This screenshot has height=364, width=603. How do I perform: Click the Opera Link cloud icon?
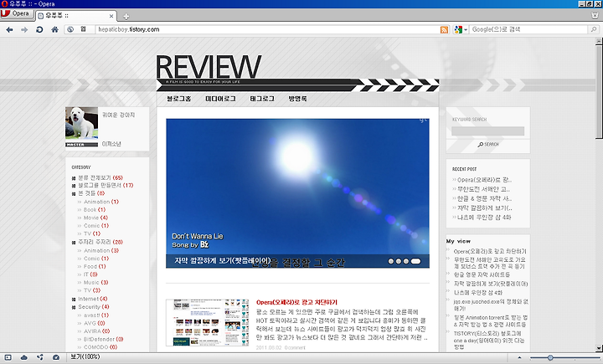pyautogui.click(x=23, y=357)
